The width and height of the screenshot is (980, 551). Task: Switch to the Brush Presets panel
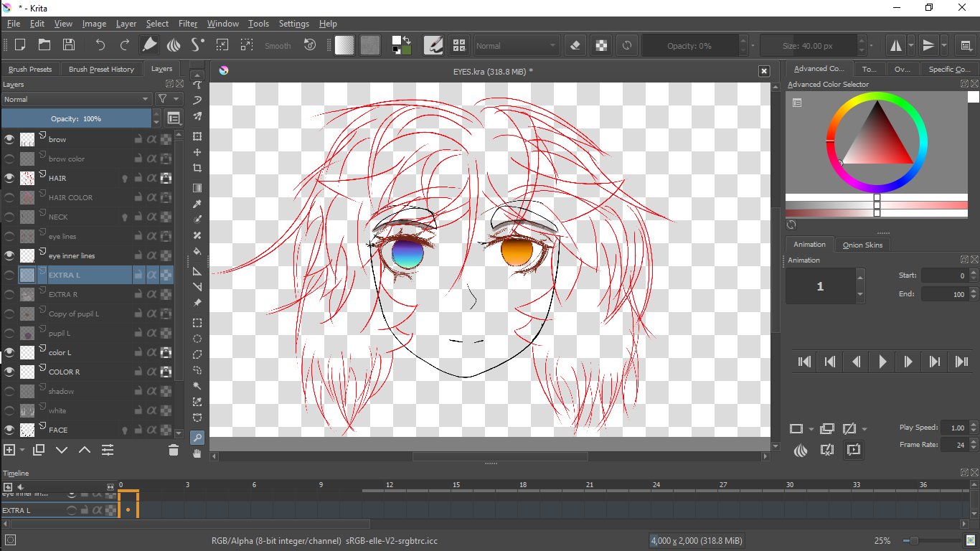(30, 69)
